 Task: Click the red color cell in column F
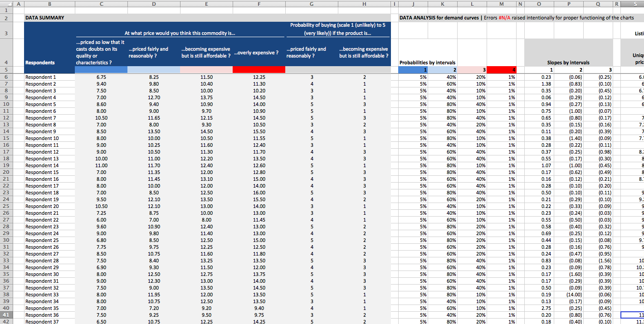[x=259, y=69]
